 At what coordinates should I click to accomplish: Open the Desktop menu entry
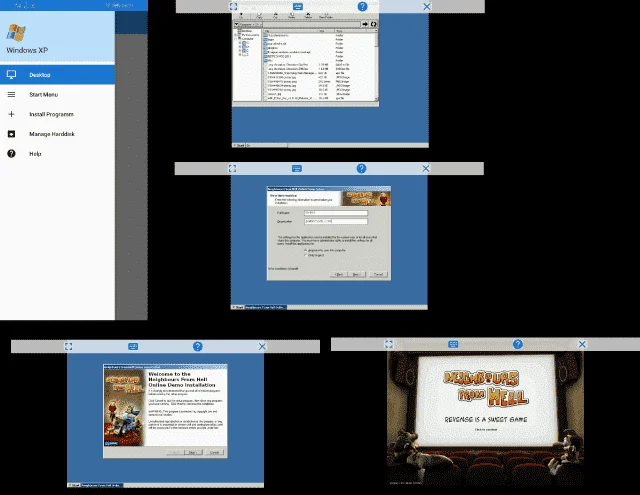pos(57,75)
